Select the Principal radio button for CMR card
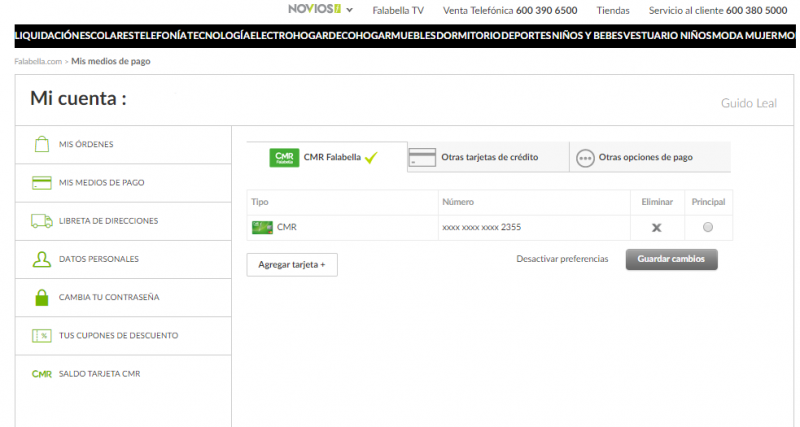This screenshot has width=800, height=427. [708, 227]
